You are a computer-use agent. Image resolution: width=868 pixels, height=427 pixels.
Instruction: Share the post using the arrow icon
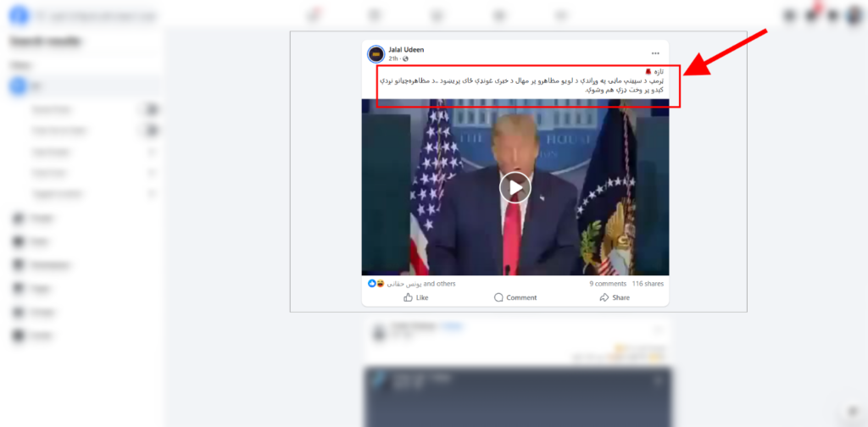coord(615,297)
